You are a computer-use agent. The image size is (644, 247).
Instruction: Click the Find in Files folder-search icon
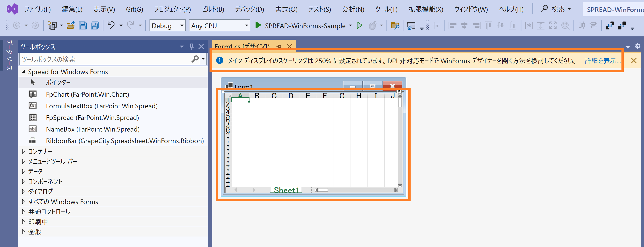click(395, 25)
